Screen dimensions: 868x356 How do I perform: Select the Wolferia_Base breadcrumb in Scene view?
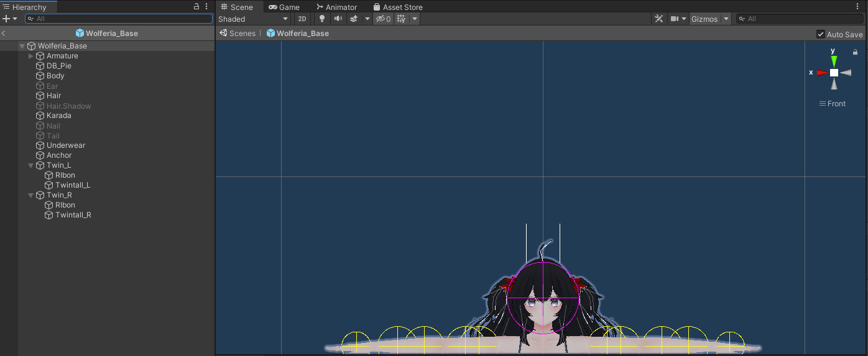pos(298,33)
